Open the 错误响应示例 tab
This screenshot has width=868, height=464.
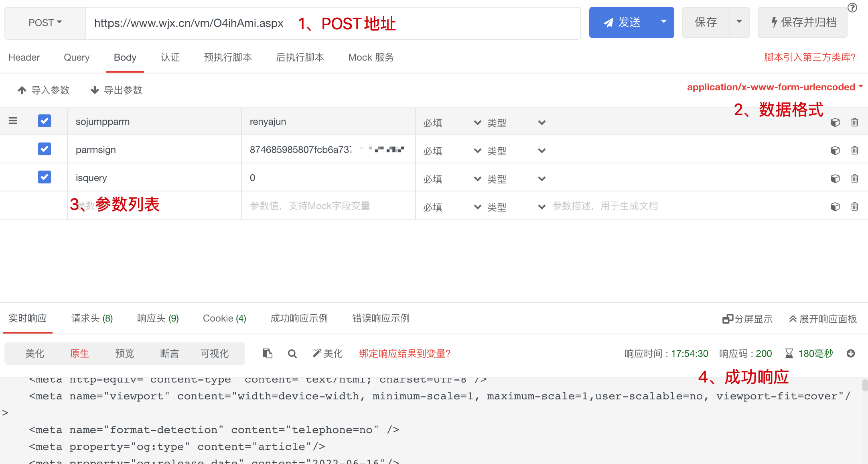pyautogui.click(x=381, y=318)
